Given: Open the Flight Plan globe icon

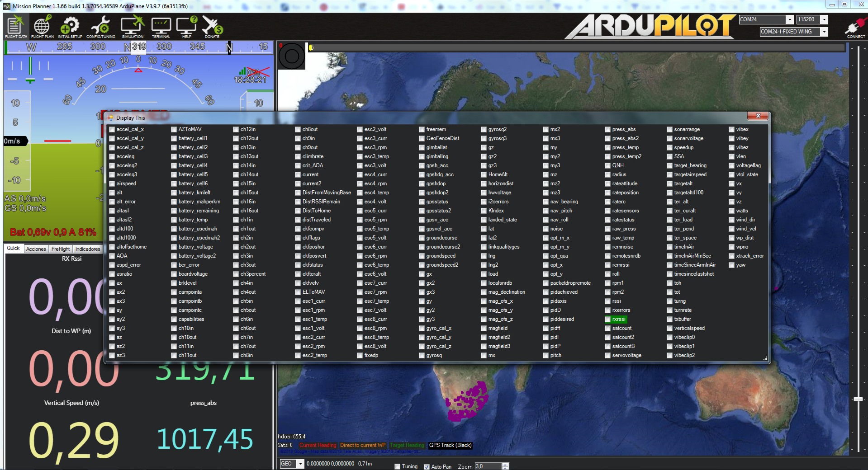Looking at the screenshot, I should pos(42,26).
